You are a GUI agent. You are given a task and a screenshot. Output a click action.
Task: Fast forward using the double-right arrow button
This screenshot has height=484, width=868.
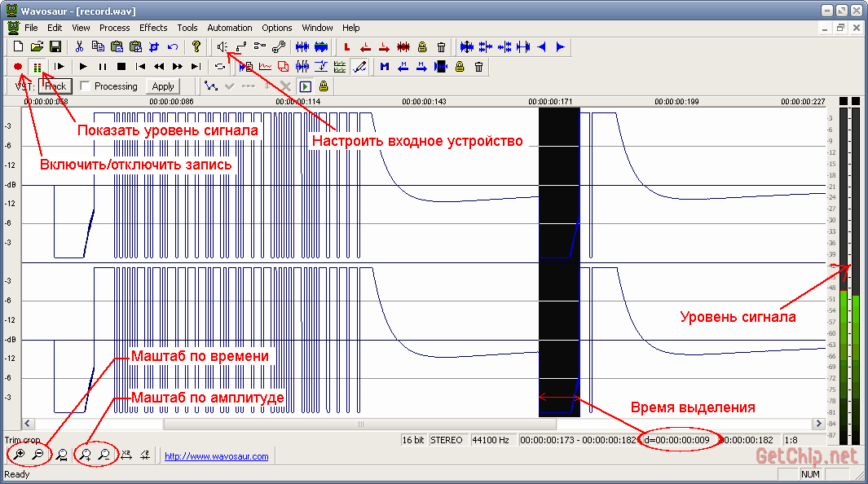point(178,67)
